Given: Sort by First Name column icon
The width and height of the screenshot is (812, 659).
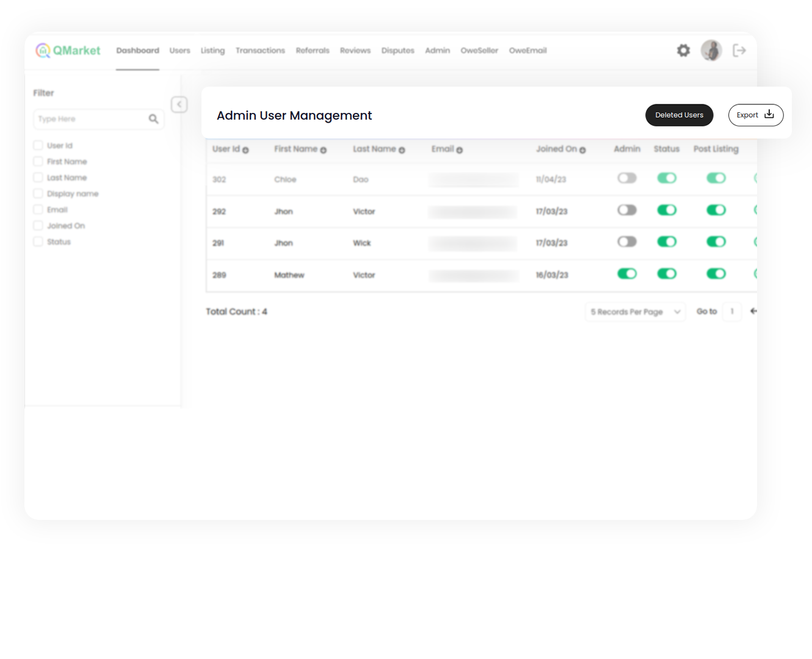Looking at the screenshot, I should click(x=324, y=150).
